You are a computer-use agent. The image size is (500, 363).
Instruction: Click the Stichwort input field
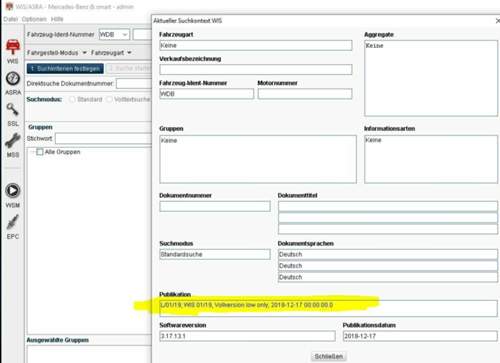[x=103, y=138]
